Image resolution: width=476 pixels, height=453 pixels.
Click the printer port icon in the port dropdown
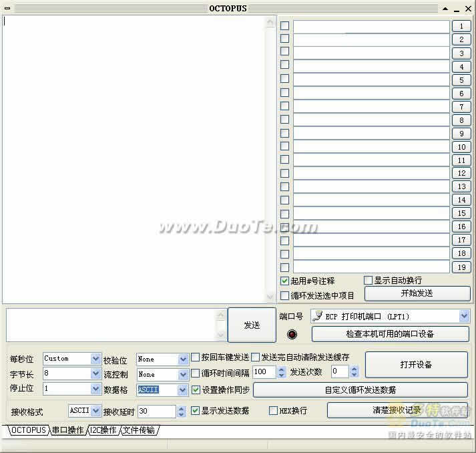[318, 316]
